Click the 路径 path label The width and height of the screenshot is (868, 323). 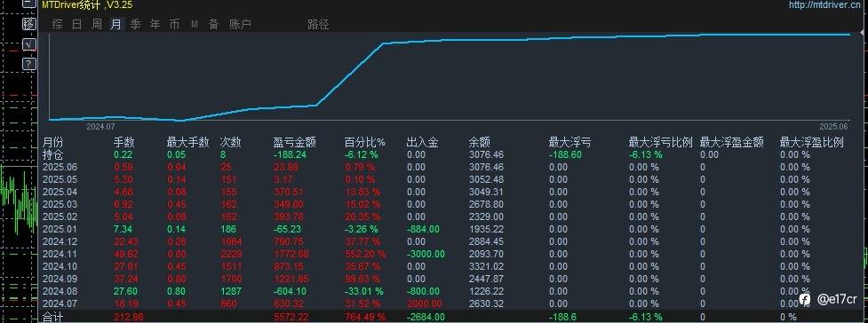coord(318,24)
